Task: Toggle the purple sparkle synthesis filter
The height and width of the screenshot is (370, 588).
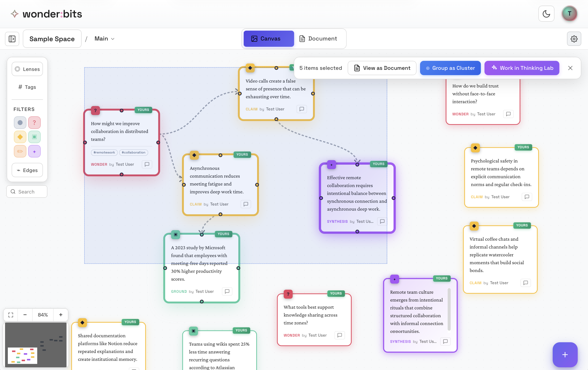Action: coord(34,151)
